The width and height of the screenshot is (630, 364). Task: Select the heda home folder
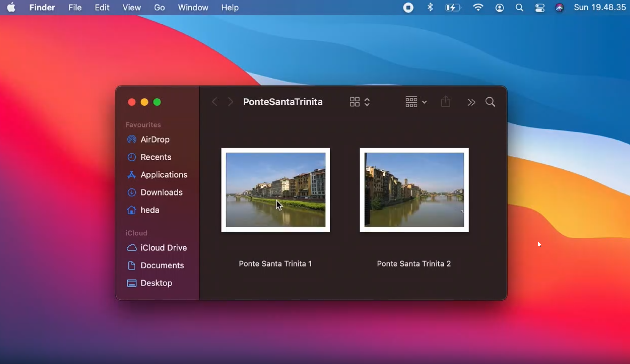[x=150, y=210]
